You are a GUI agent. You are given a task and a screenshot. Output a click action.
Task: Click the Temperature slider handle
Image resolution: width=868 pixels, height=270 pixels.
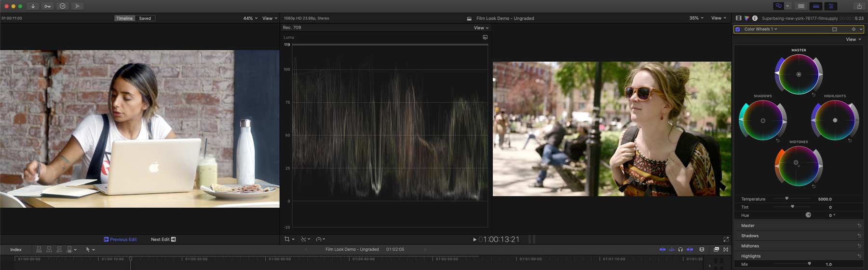[787, 199]
